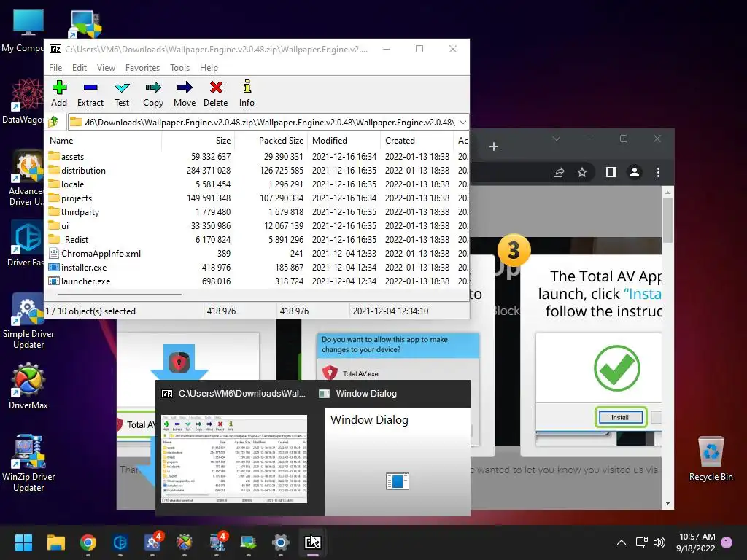Click the 7-Zip taskbar icon
The image size is (747, 560).
[x=312, y=542]
